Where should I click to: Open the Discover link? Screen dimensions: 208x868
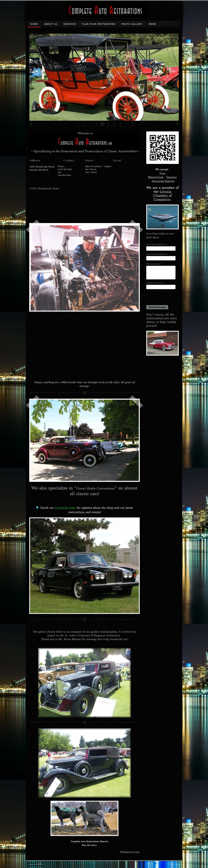click(x=171, y=177)
